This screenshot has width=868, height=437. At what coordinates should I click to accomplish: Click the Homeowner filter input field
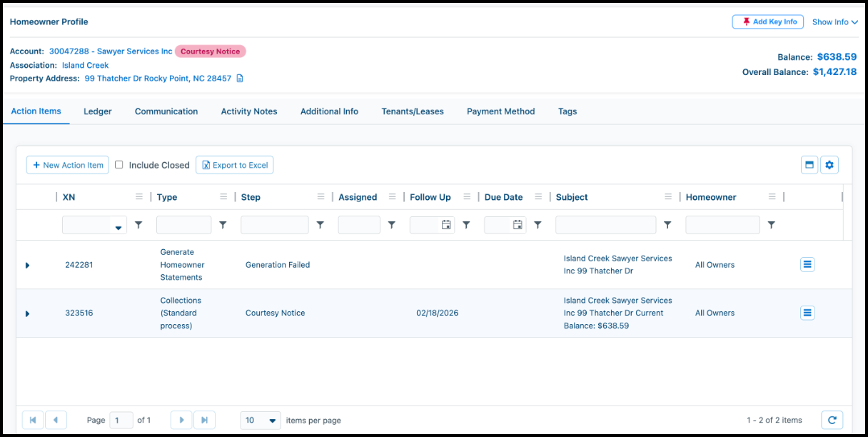point(722,225)
